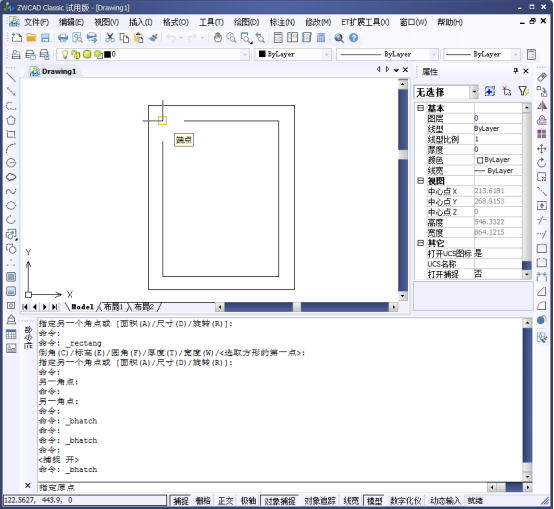
Task: Open the ByLayer linetype dropdown
Action: (434, 54)
